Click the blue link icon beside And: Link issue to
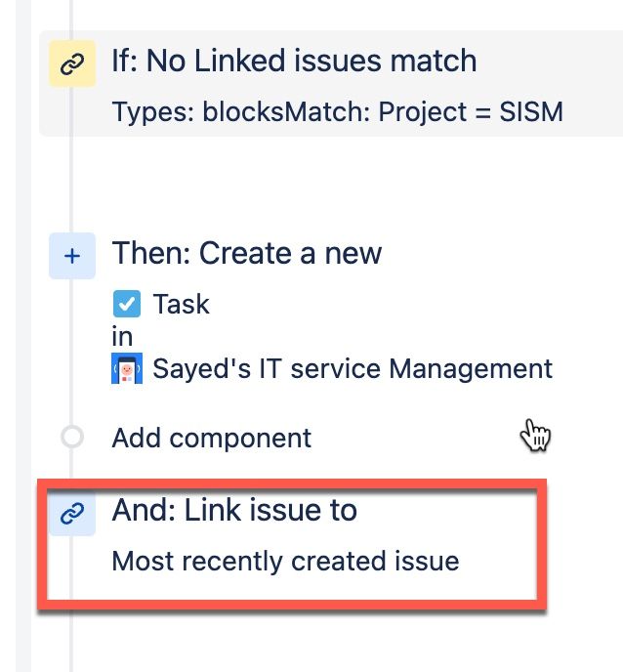Image resolution: width=623 pixels, height=672 pixels. tap(72, 513)
